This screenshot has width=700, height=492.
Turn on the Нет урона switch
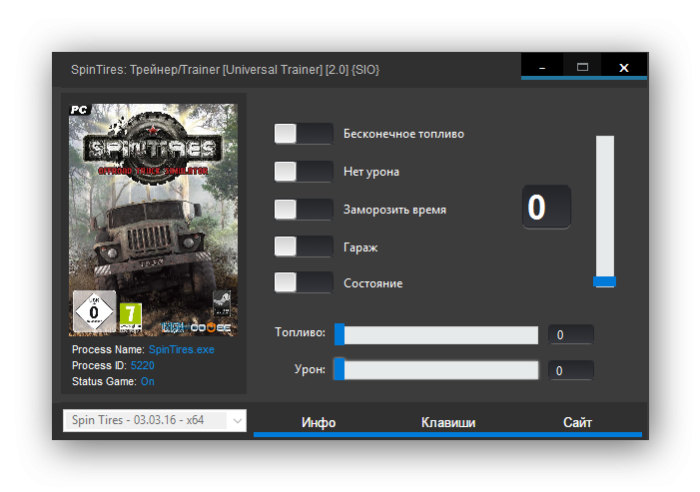point(304,171)
